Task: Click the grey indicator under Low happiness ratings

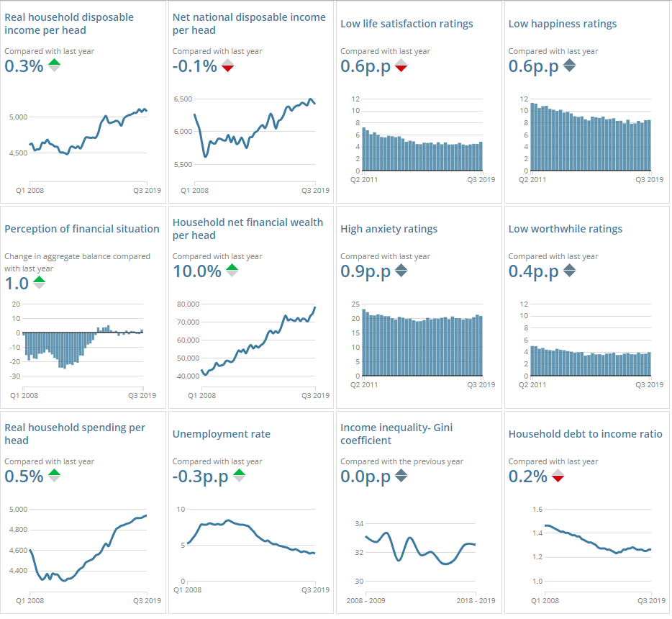Action: 569,65
